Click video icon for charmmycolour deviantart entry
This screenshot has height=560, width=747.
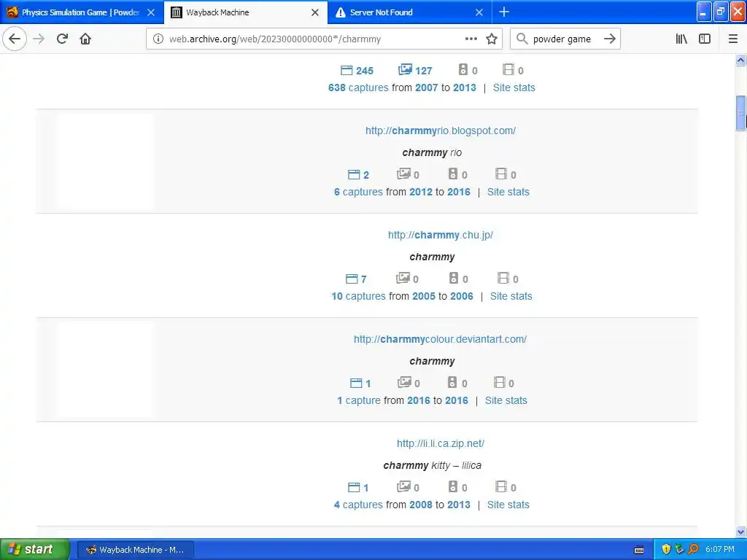[x=499, y=382]
